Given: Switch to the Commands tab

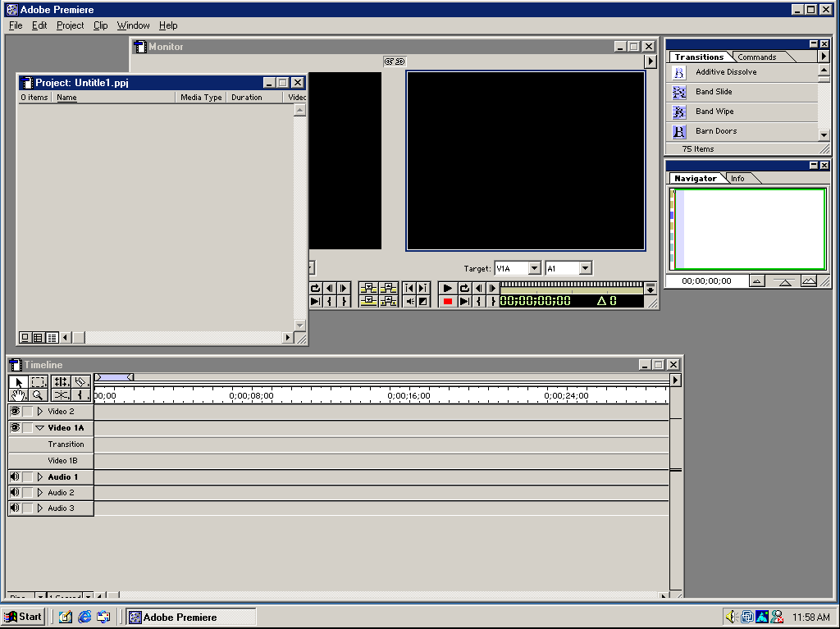Looking at the screenshot, I should pyautogui.click(x=756, y=57).
